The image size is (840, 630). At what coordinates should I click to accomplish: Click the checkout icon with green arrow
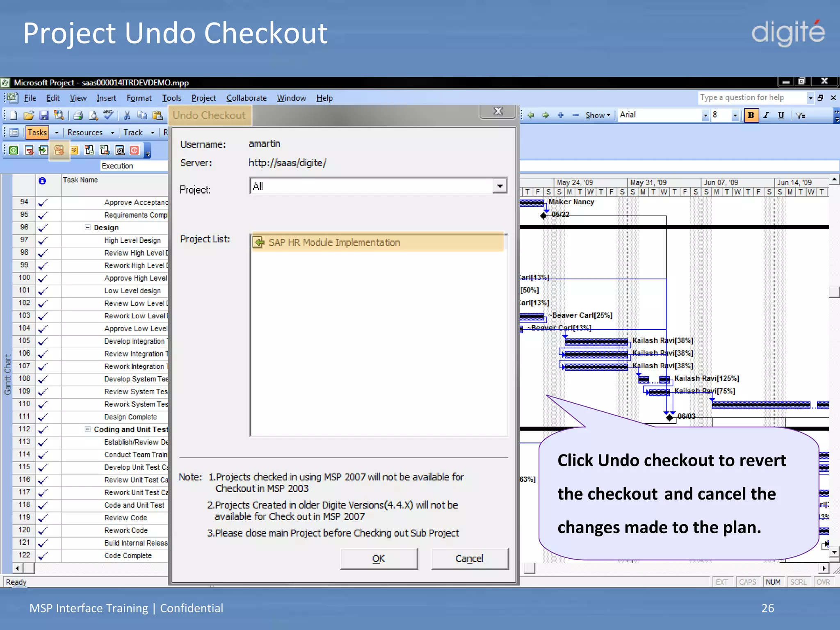(43, 150)
